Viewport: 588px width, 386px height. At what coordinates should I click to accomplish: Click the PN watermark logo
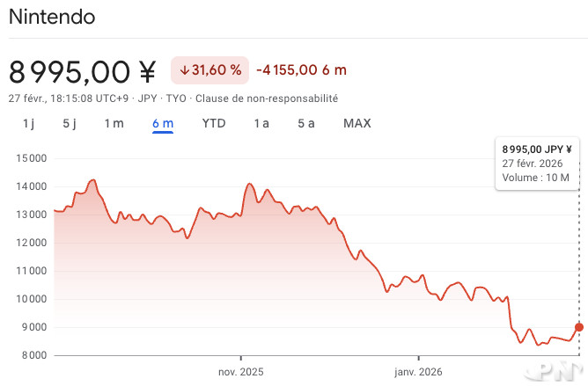pos(560,370)
